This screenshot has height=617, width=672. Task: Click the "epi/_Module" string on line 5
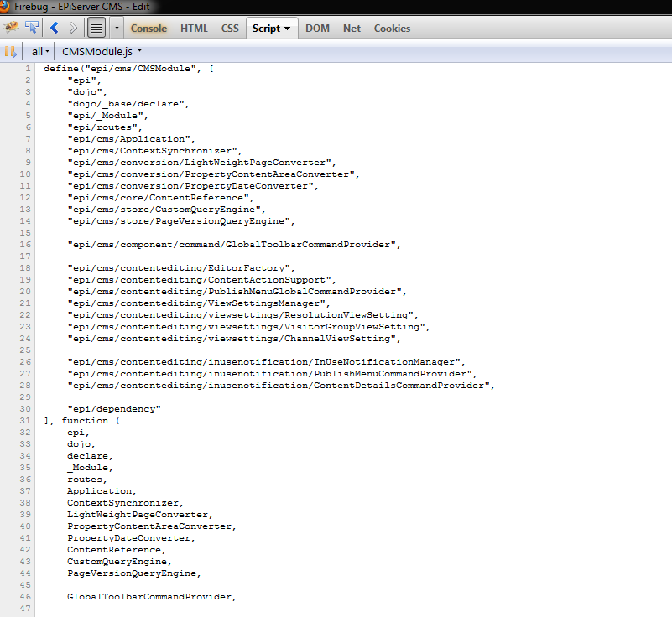coord(107,116)
